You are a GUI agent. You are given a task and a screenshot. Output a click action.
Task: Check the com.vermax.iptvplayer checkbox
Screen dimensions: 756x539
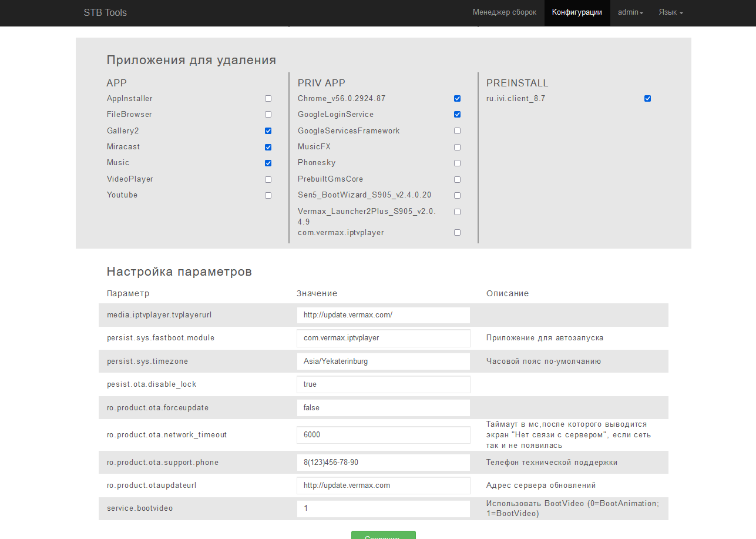point(457,233)
